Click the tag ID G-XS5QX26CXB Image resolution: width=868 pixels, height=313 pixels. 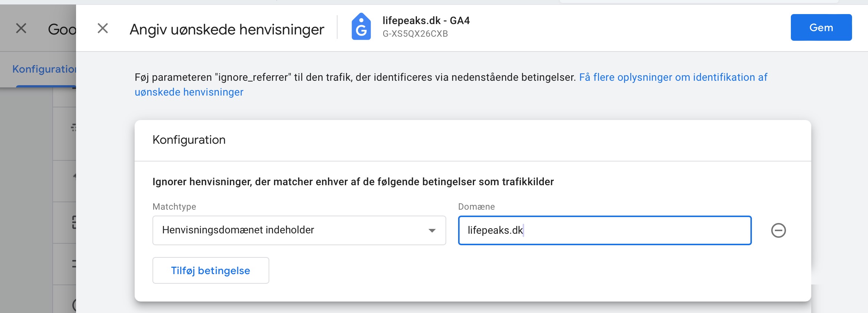point(415,34)
